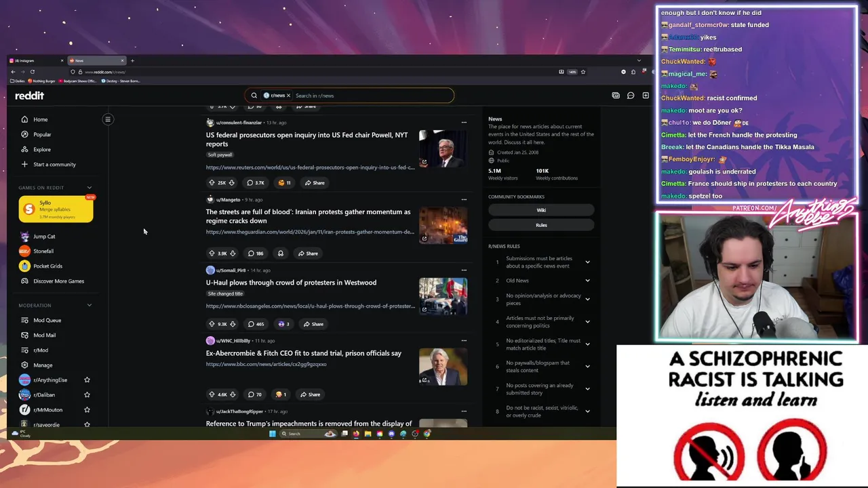Open the community Wiki button

pyautogui.click(x=541, y=210)
